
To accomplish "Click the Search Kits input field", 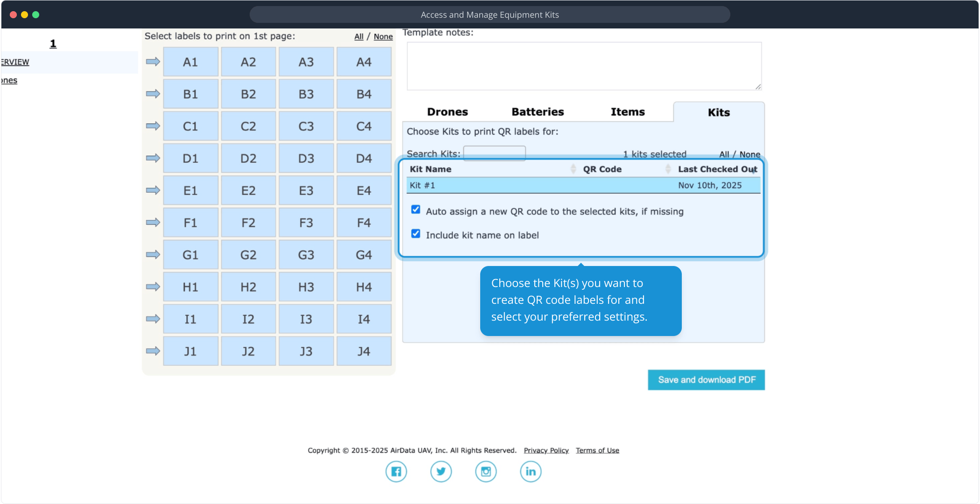I will 494,154.
